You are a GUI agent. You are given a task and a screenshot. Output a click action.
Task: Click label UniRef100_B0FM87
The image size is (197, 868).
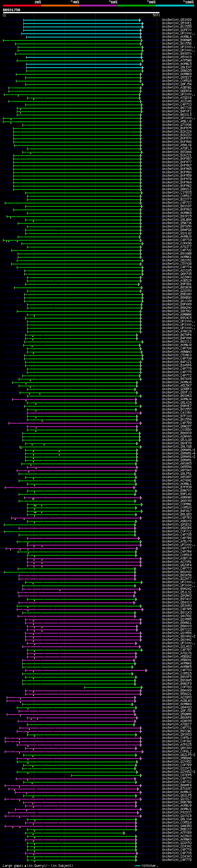pyautogui.click(x=177, y=159)
